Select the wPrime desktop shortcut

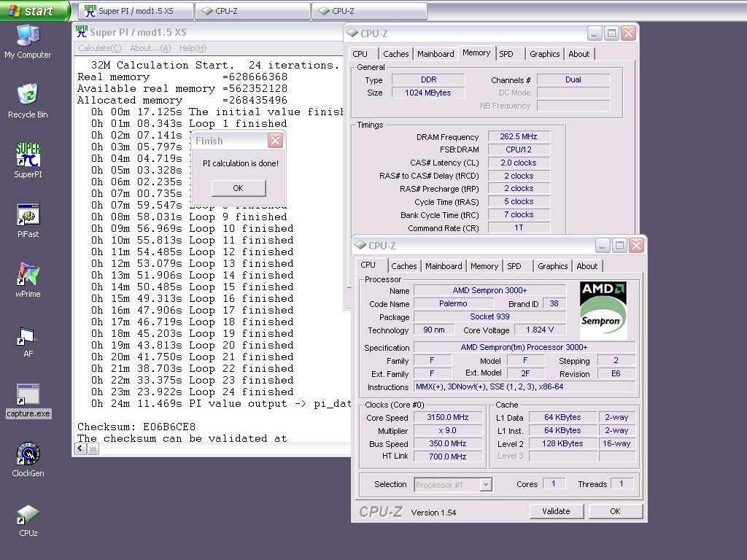[28, 280]
